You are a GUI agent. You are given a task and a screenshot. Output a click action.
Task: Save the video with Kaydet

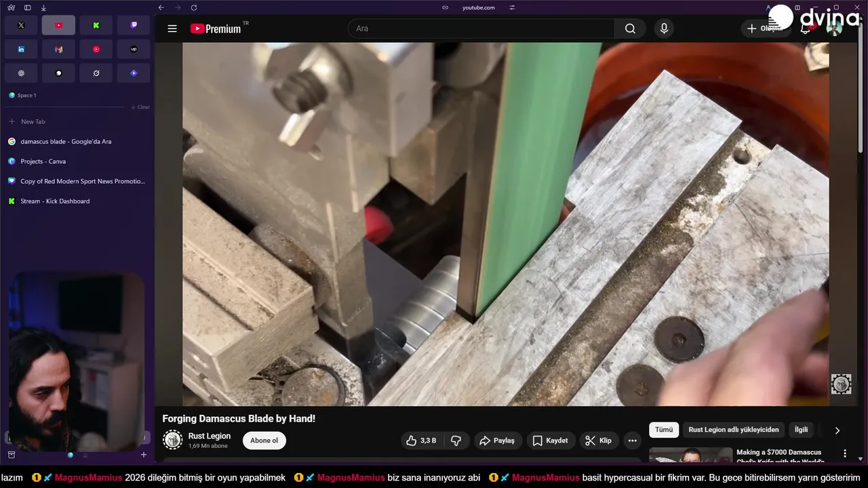pyautogui.click(x=551, y=441)
